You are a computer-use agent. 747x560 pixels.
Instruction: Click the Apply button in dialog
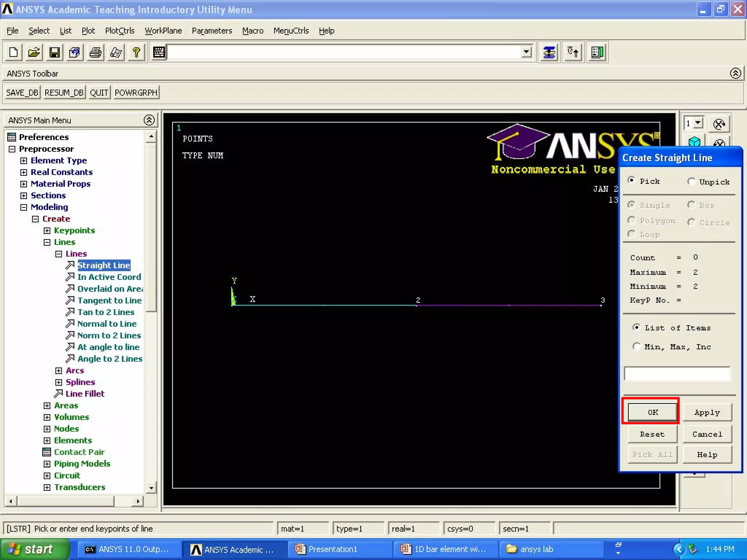pos(707,412)
